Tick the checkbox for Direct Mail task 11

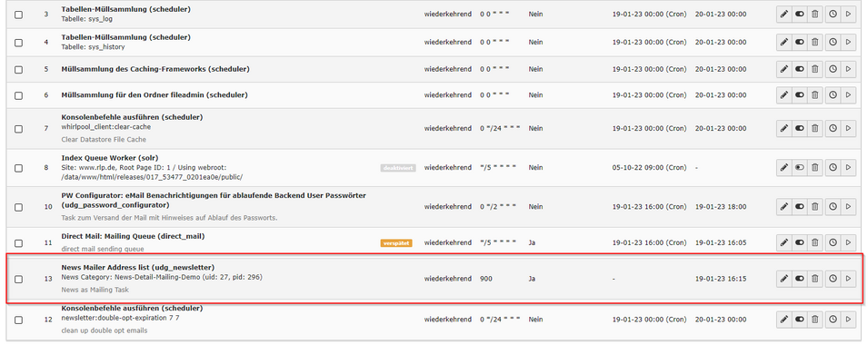(19, 242)
